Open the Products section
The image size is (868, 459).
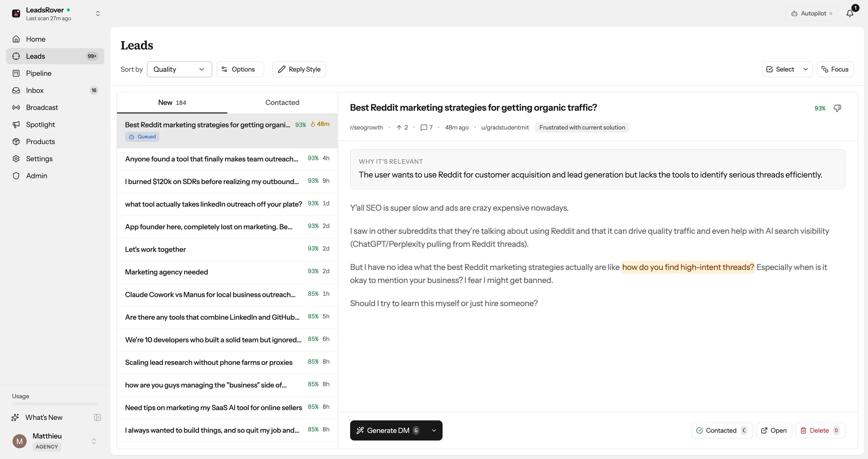(41, 141)
